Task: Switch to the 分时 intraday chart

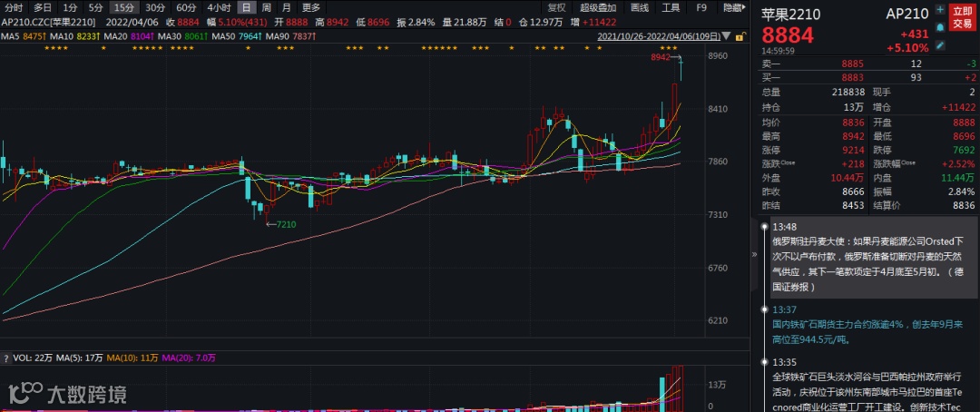Action: pos(13,7)
